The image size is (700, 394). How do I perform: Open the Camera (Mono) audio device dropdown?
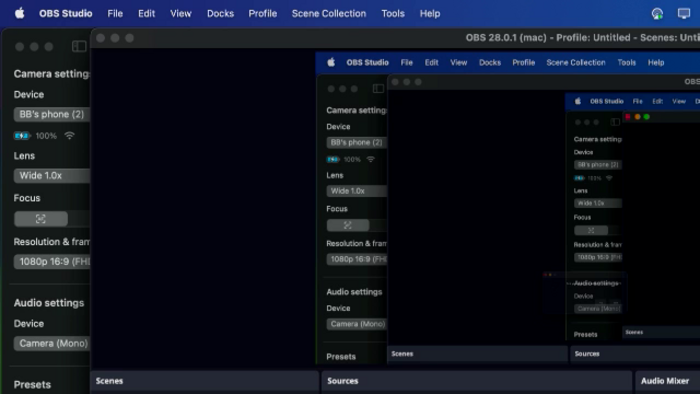(52, 343)
